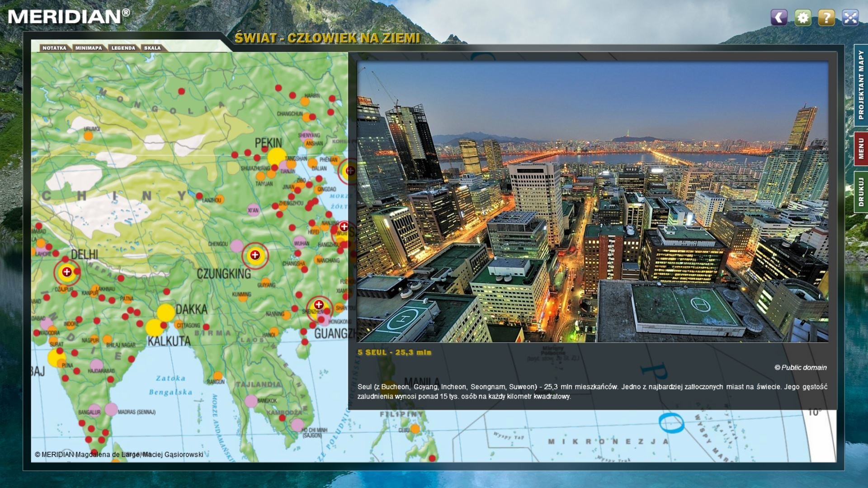The image size is (868, 488).
Task: Open the LEGENDA tab
Action: click(123, 48)
